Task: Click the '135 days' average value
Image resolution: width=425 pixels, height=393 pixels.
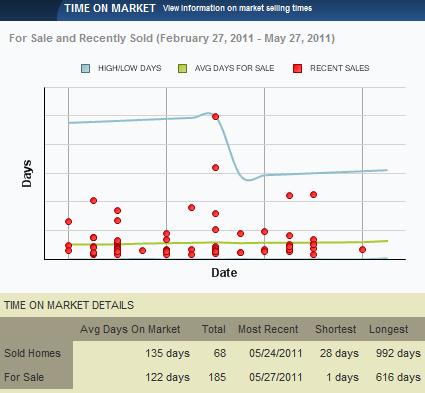Action: click(167, 353)
